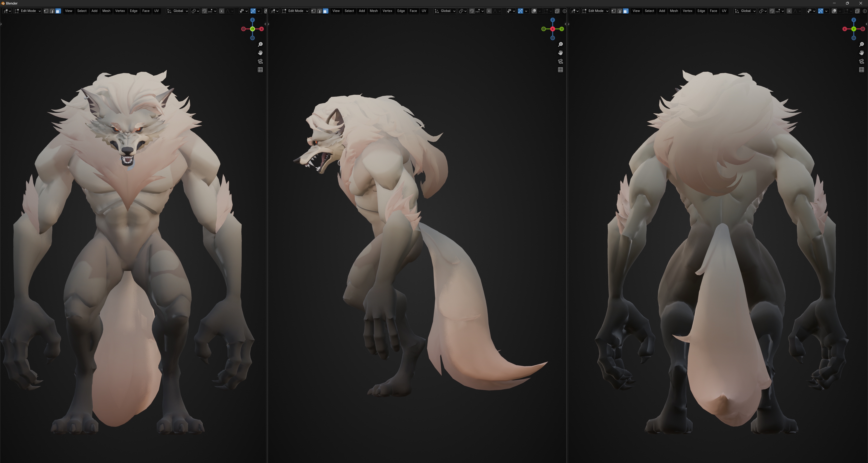868x463 pixels.
Task: Click zoom magnifier icon in front-view viewport
Action: 260,44
